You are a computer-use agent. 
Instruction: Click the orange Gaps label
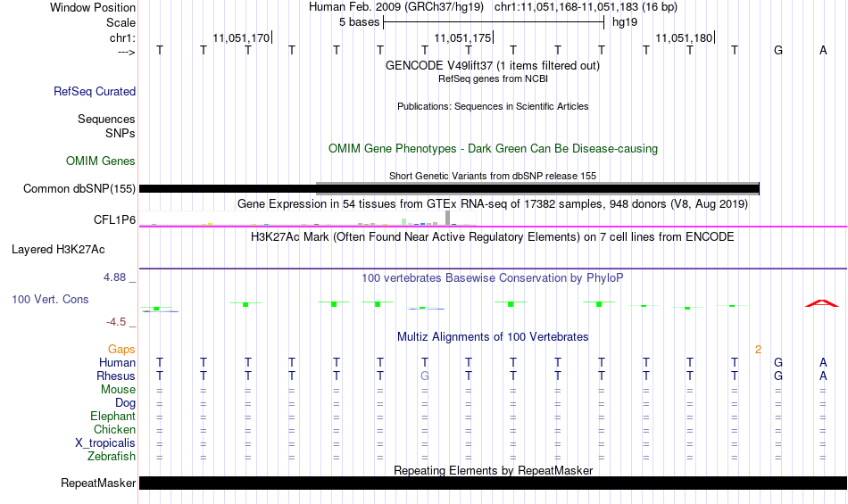point(121,349)
